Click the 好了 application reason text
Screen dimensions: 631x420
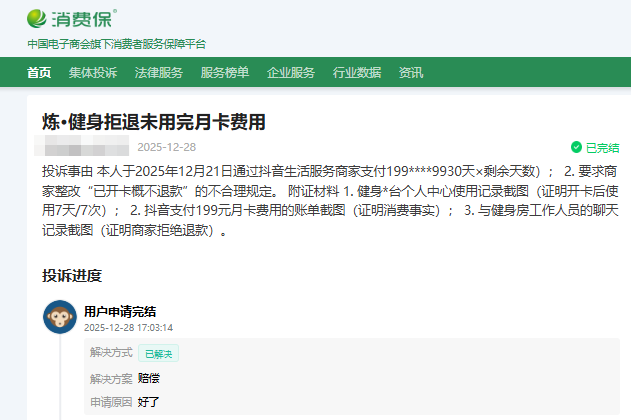tap(149, 401)
